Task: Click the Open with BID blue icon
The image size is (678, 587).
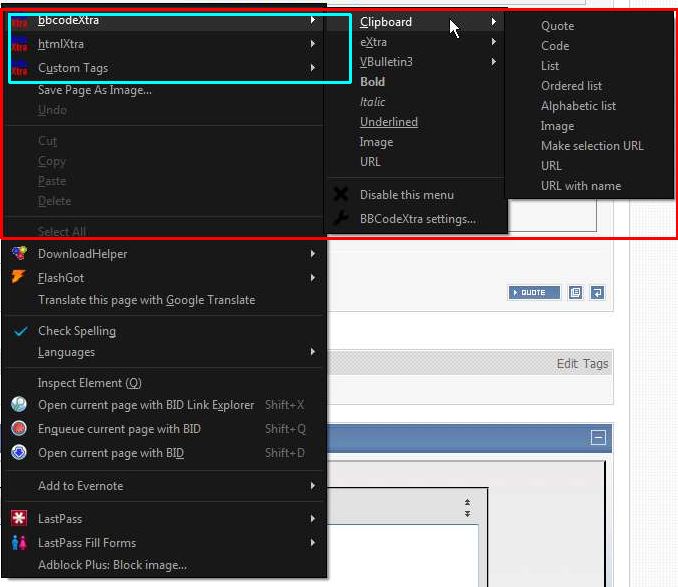Action: (x=19, y=452)
